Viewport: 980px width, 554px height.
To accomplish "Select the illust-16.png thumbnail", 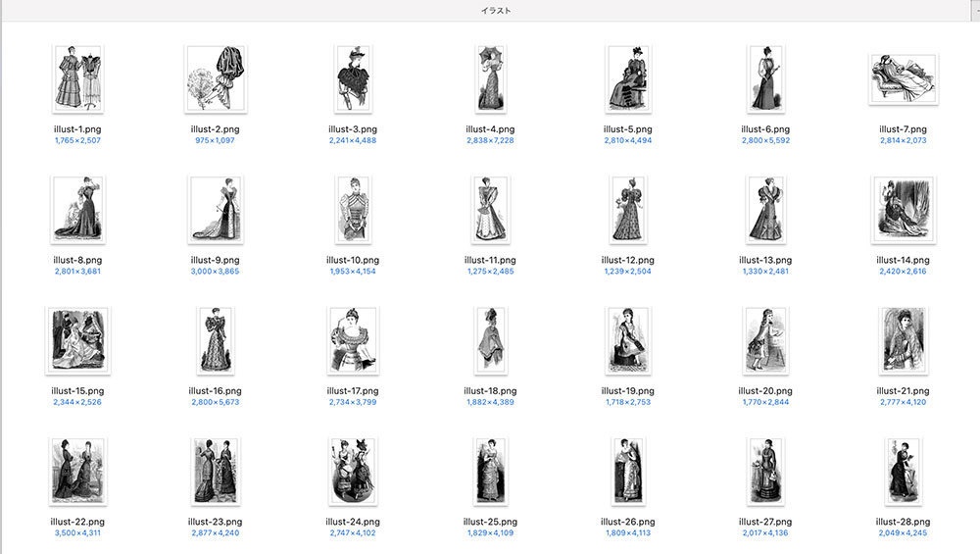I will click(215, 341).
